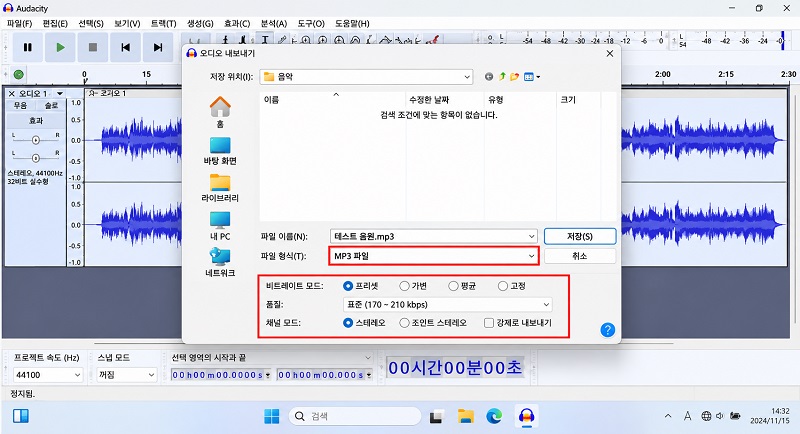
Task: Click the 저장(S) button
Action: coord(580,237)
